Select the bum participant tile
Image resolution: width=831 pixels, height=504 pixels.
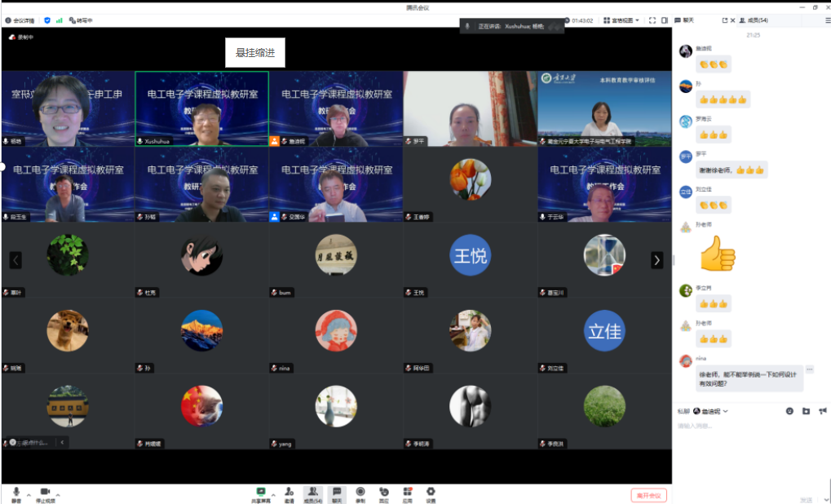click(336, 260)
